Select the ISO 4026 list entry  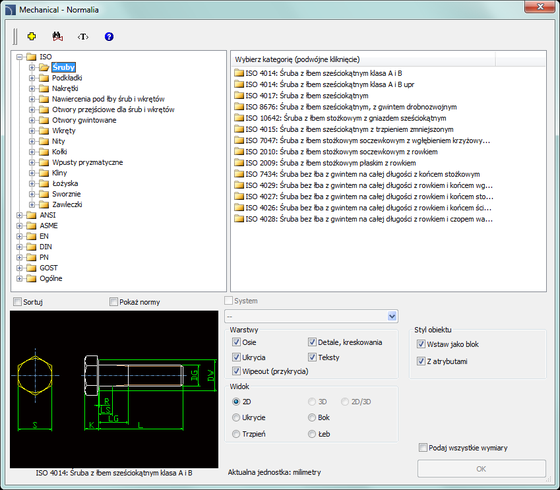point(368,208)
